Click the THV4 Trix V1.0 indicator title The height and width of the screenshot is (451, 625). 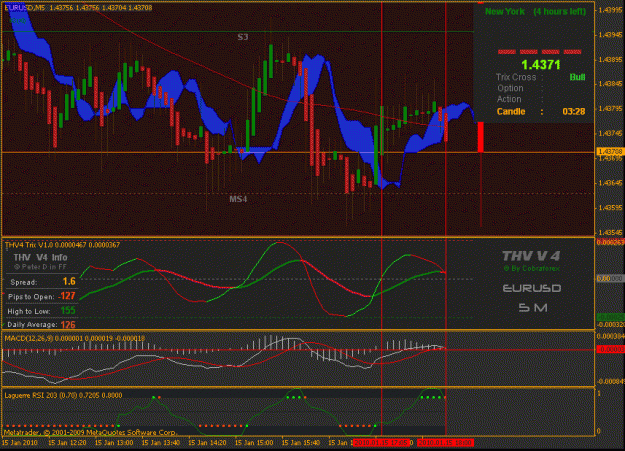[62, 245]
